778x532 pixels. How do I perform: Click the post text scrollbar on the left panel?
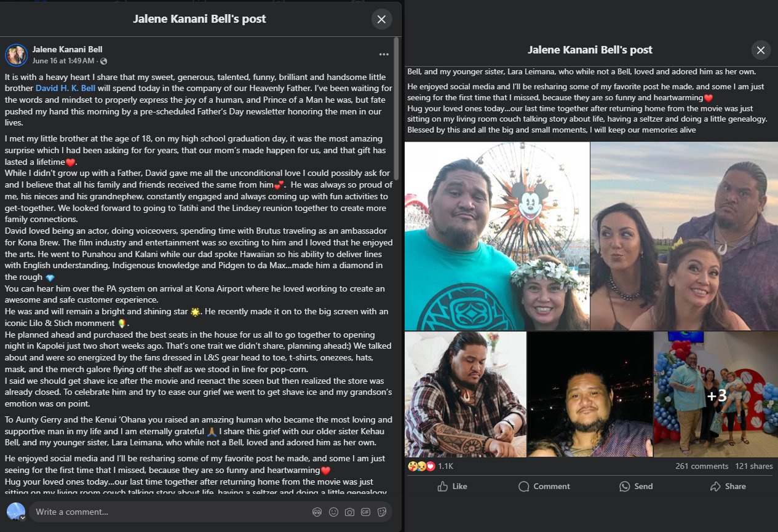(397, 108)
